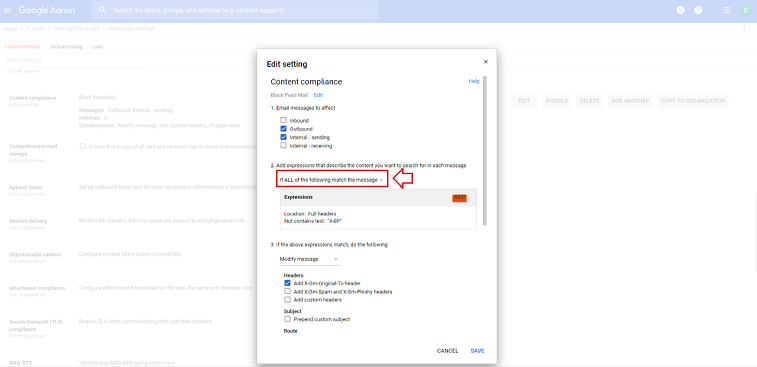This screenshot has height=367, width=757.
Task: Check the Prepend custom subject box
Action: pos(287,319)
